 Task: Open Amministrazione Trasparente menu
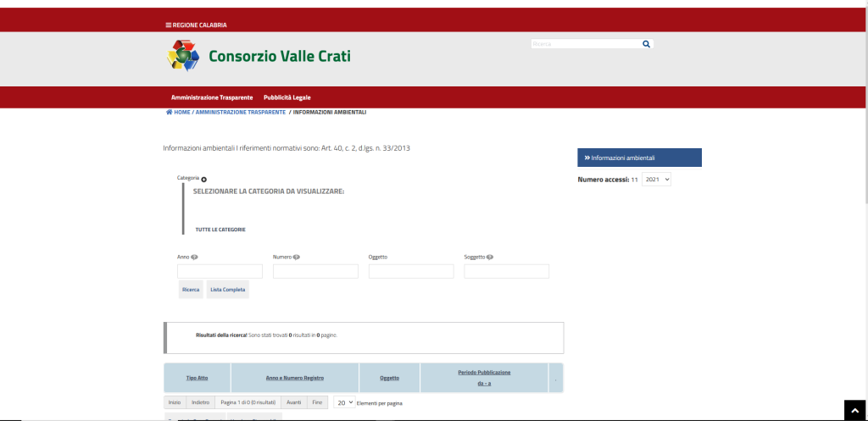[212, 97]
